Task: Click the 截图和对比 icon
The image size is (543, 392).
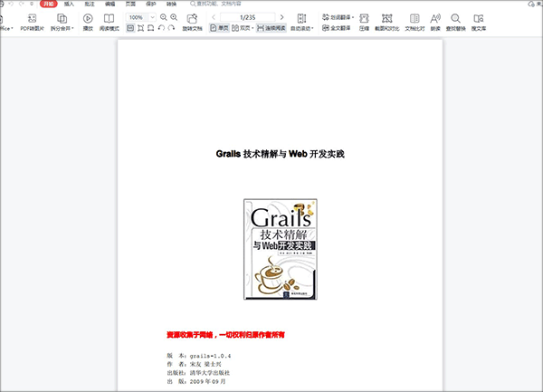Action: click(x=387, y=18)
